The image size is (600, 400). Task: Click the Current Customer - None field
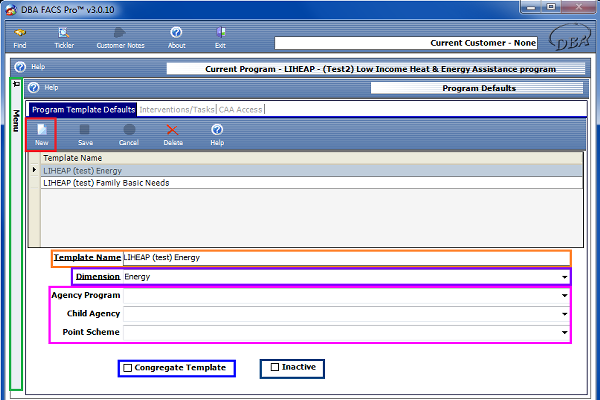coord(406,43)
